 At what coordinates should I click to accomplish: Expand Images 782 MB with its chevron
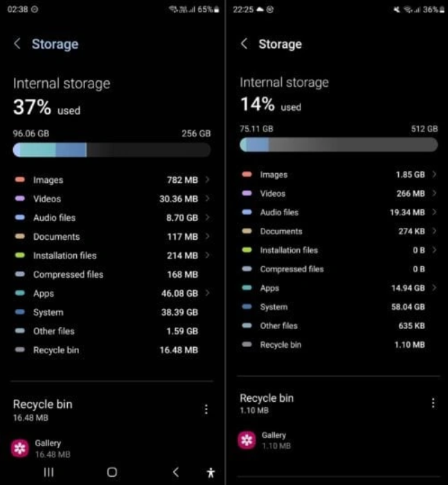(208, 179)
